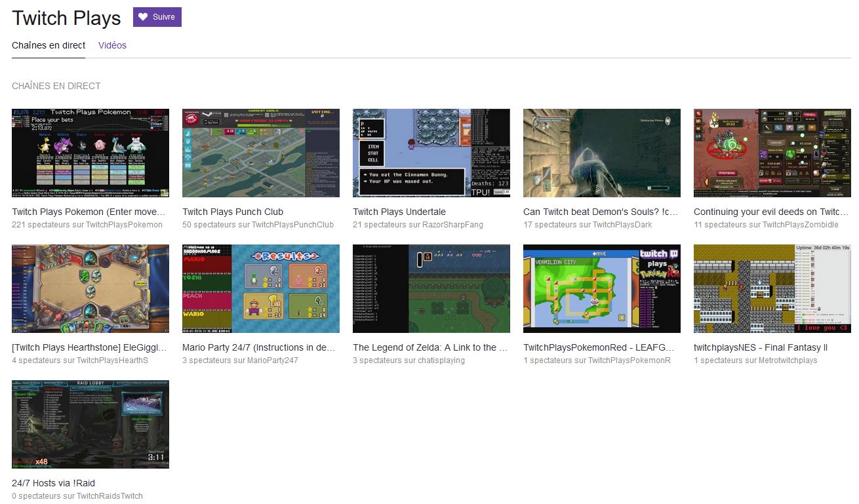Click '11 spectateurs sur TwitchPlaysZombidle' channel line
Screen dimensions: 859x504
tap(766, 225)
